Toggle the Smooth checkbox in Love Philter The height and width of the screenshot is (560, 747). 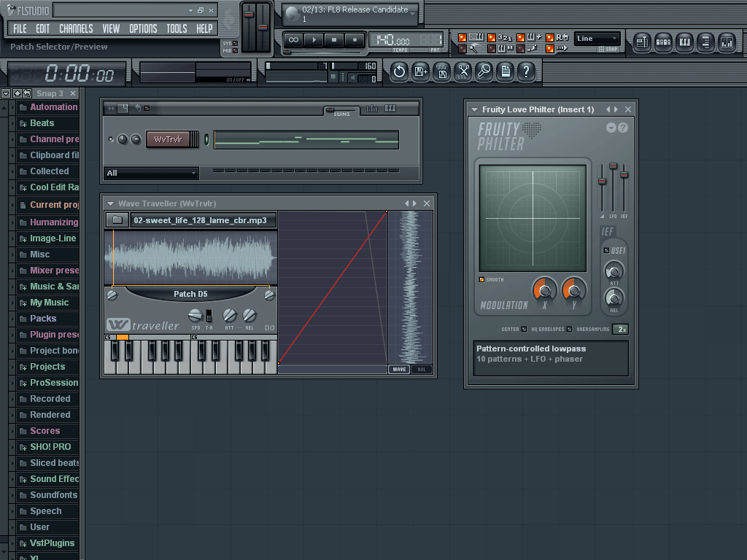481,279
